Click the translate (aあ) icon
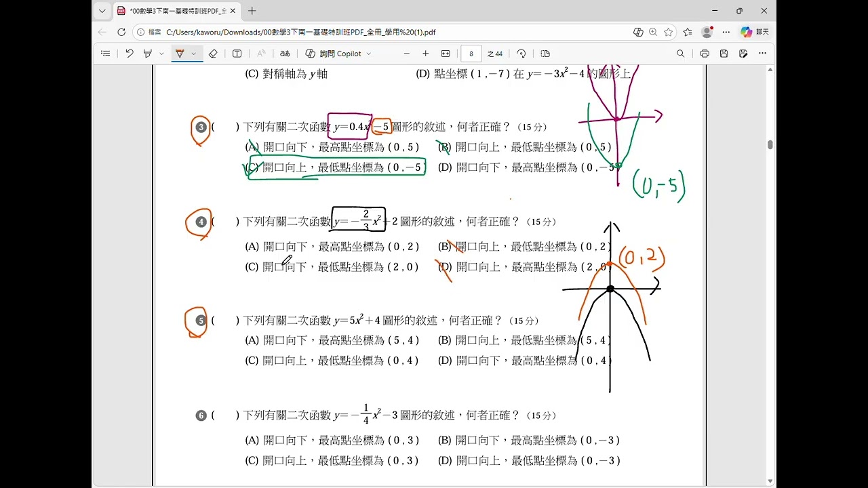This screenshot has width=868, height=488. click(285, 54)
